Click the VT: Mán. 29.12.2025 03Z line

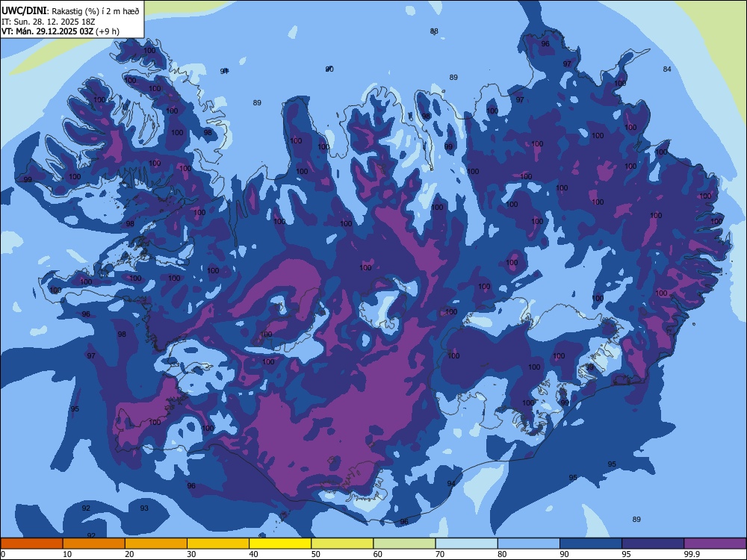click(48, 32)
